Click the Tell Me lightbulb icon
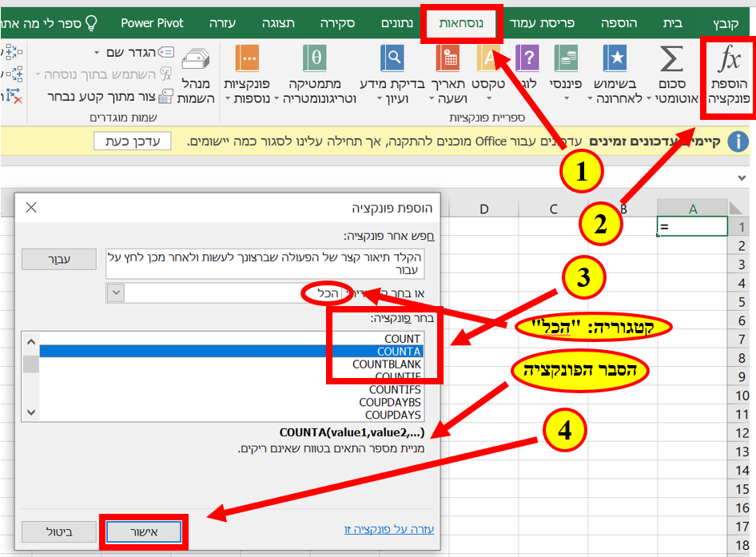This screenshot has width=756, height=557. click(90, 22)
